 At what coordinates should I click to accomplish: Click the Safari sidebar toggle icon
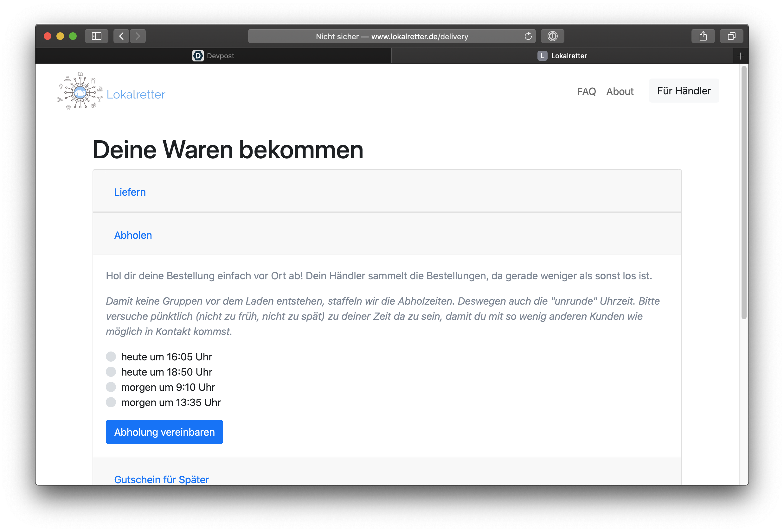coord(96,36)
